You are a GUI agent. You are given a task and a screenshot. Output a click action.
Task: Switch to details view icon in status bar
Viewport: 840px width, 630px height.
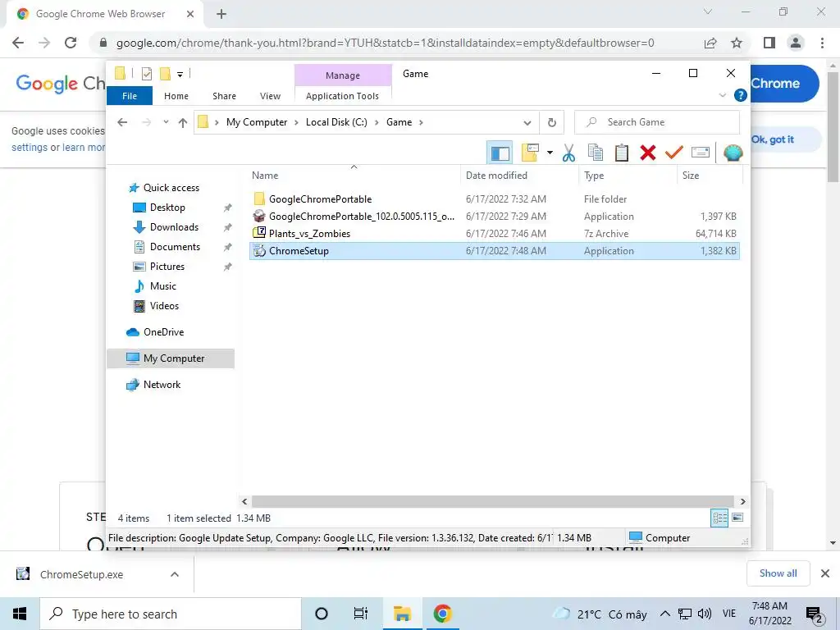[719, 518]
